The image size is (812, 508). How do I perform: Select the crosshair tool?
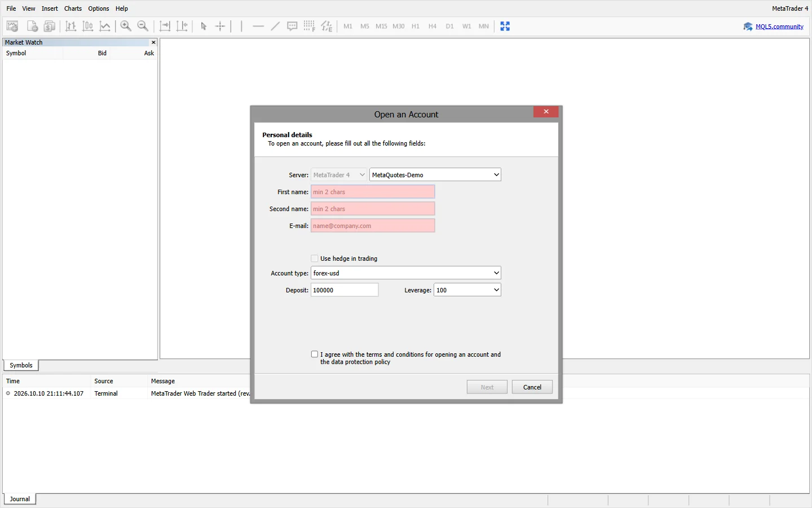[220, 26]
